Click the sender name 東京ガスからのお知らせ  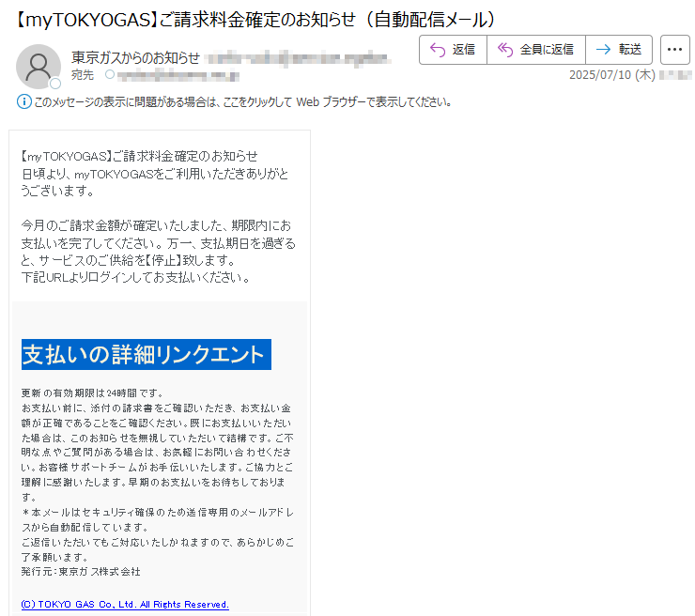pyautogui.click(x=135, y=57)
